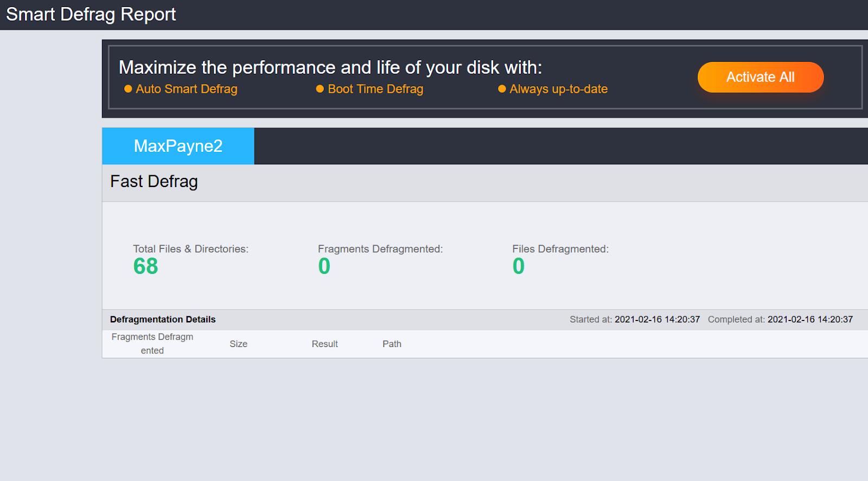Click the zero under Files Defragmented
This screenshot has width=868, height=481.
click(519, 266)
